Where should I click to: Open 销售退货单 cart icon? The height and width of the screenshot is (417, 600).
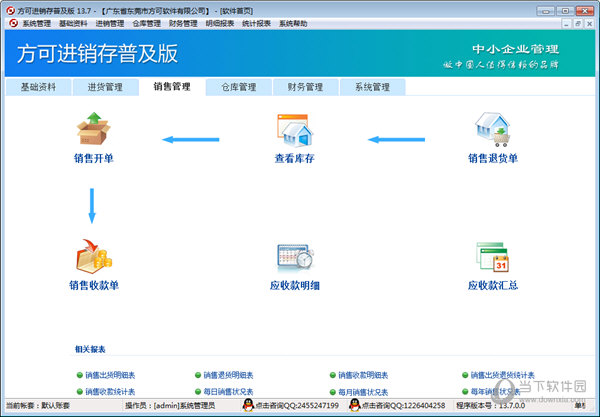(493, 129)
